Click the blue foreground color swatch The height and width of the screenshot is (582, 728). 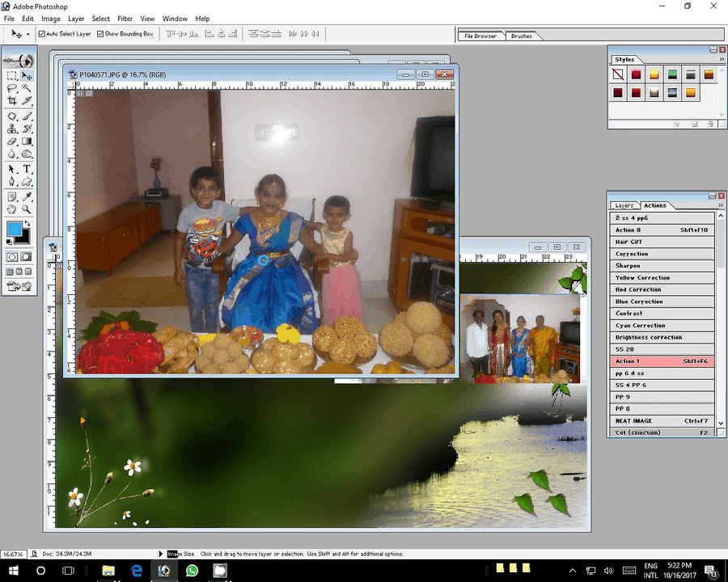15,229
